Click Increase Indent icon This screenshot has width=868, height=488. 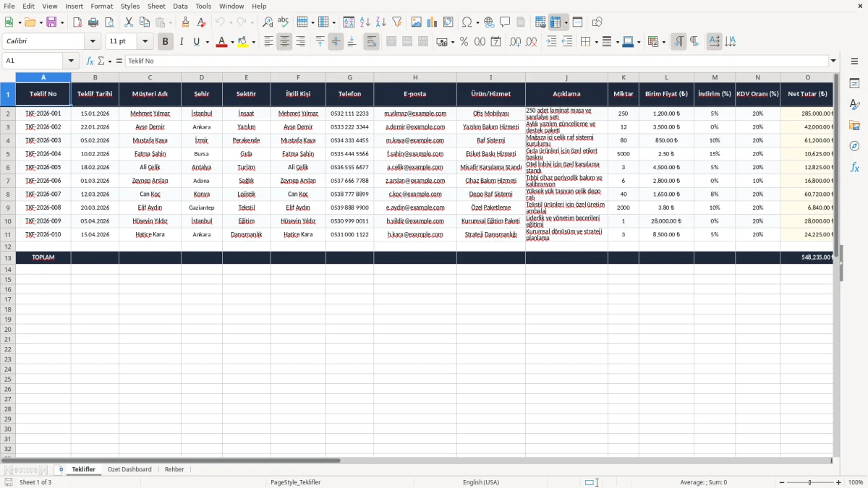coord(552,42)
